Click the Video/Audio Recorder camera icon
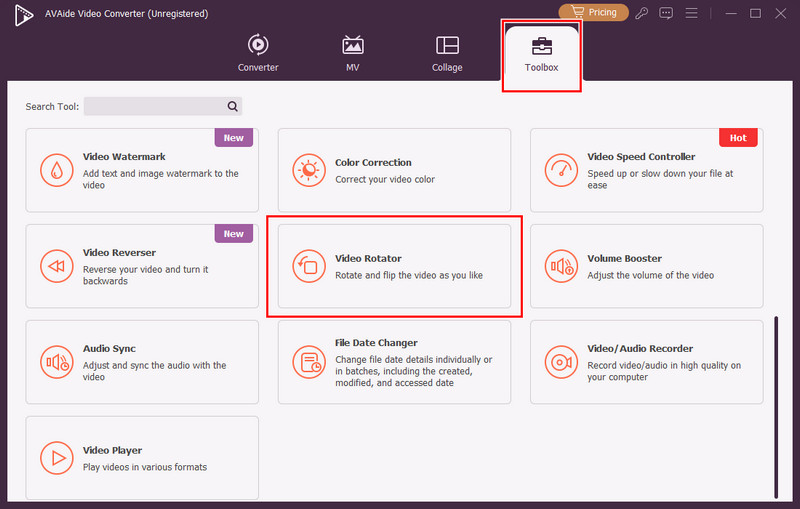Screen dimensions: 800x509 (x=561, y=362)
